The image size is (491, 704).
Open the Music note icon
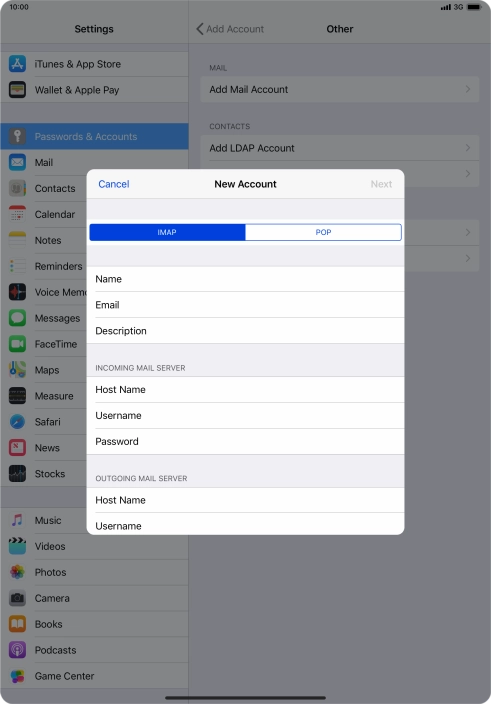(x=17, y=520)
